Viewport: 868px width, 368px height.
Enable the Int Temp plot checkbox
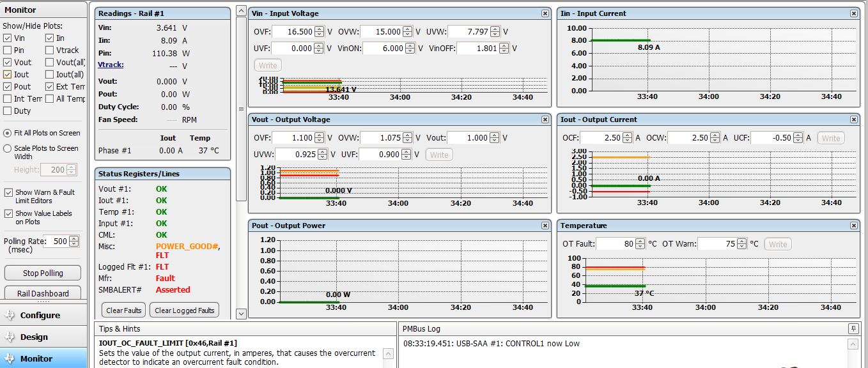click(8, 99)
